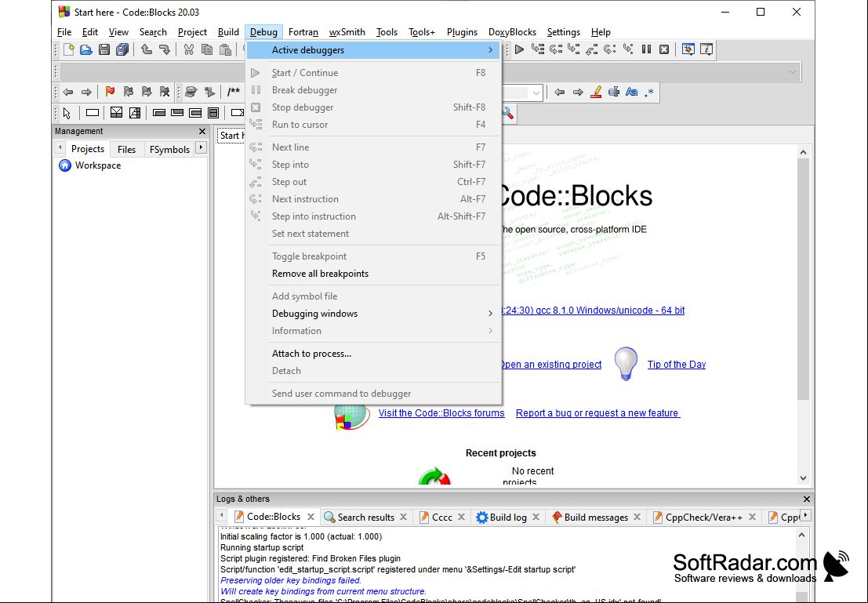Click the Copy icon in toolbar
The width and height of the screenshot is (868, 603).
(207, 50)
